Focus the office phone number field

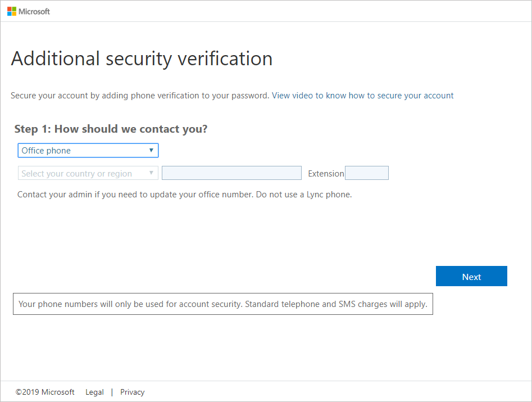point(231,173)
